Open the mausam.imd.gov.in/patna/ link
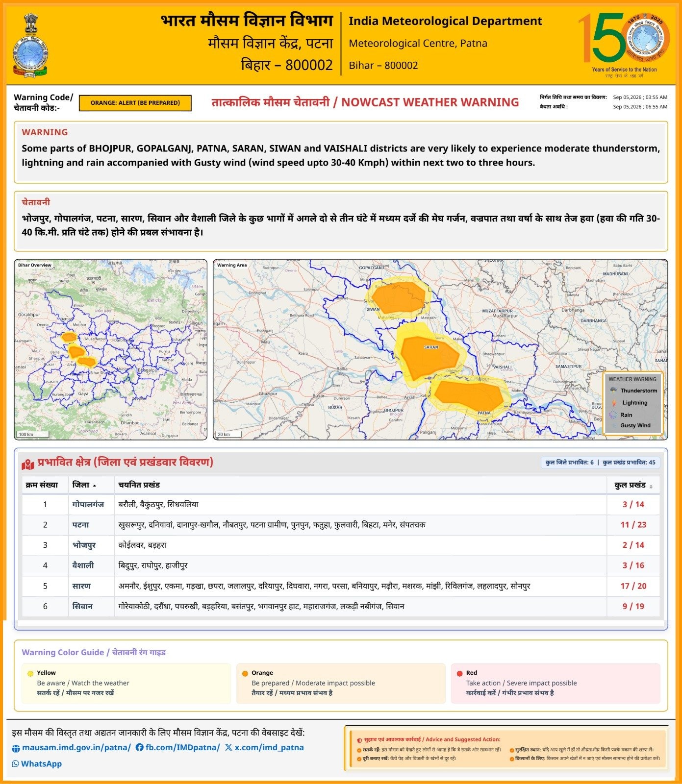The width and height of the screenshot is (682, 784). coord(76,748)
